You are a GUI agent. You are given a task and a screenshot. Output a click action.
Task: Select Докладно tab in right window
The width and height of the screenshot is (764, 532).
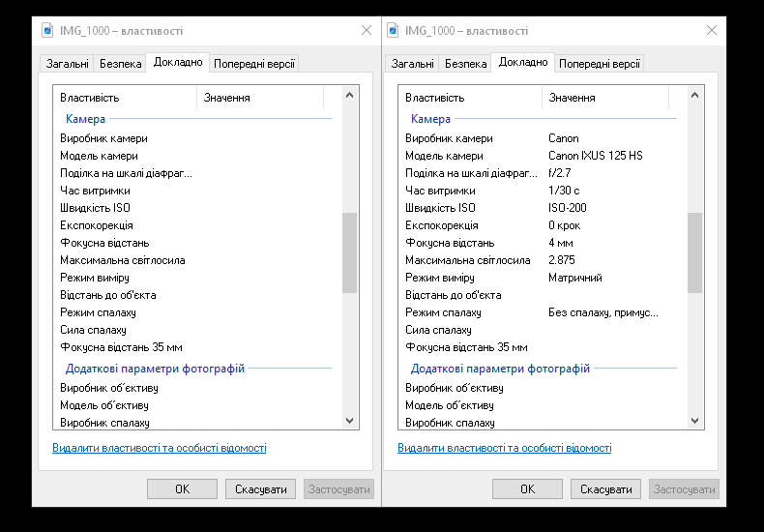pyautogui.click(x=523, y=62)
